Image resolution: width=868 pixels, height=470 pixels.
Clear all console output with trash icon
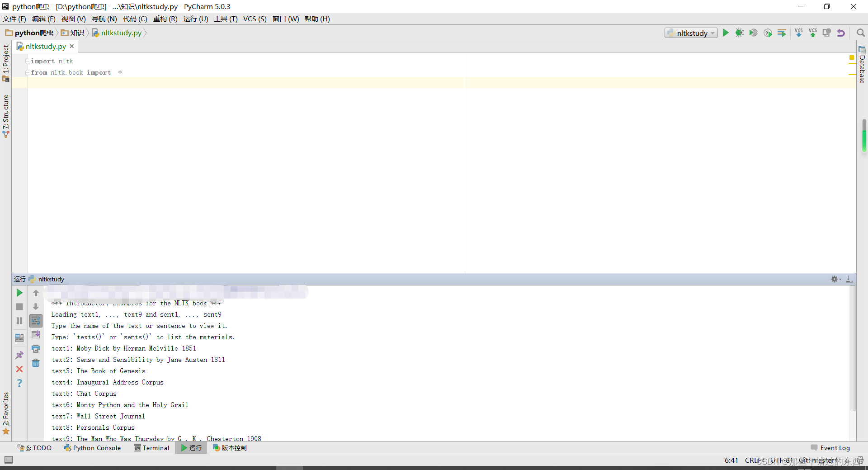pos(36,363)
